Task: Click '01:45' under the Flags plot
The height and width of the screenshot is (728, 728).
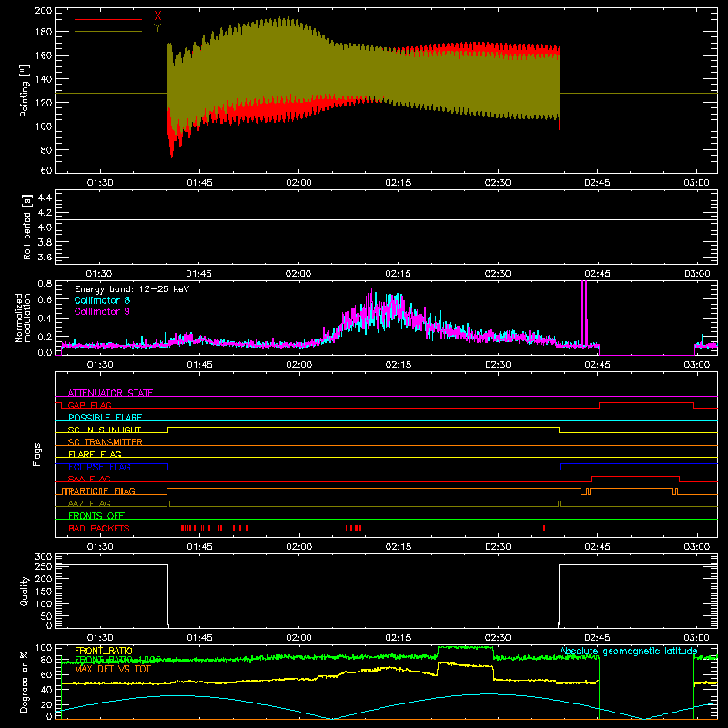Action: click(199, 547)
